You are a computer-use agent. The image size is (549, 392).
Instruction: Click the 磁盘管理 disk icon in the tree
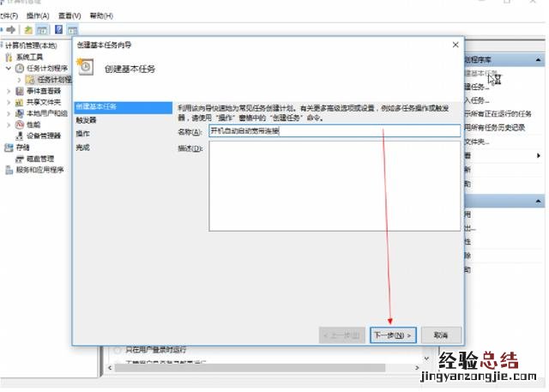tap(20, 159)
